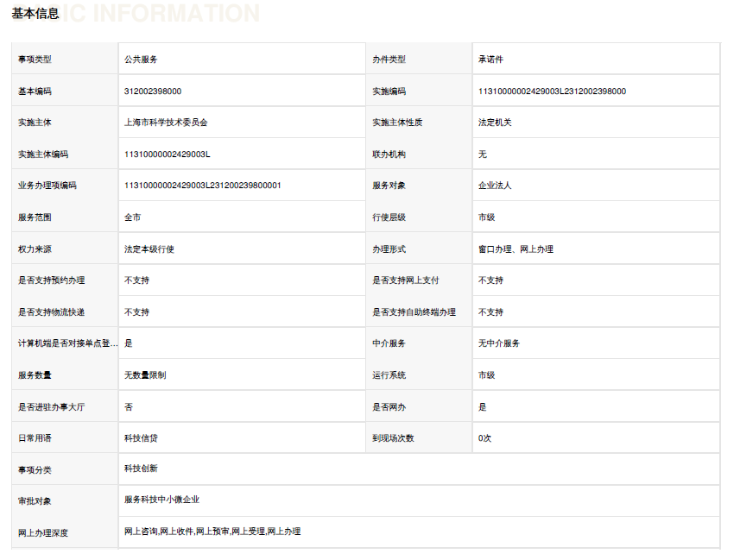The image size is (740, 560).
Task: Select the "业务办理项编码" label
Action: 47,186
